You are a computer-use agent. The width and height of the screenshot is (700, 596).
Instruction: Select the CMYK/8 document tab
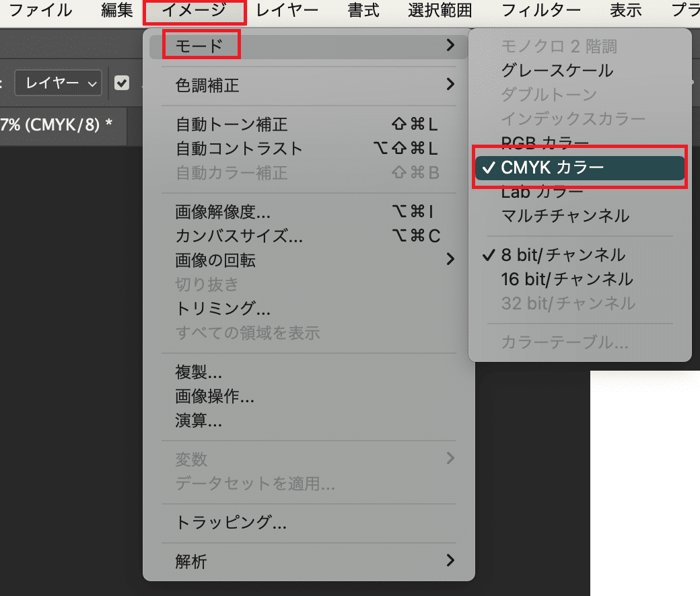coord(57,125)
